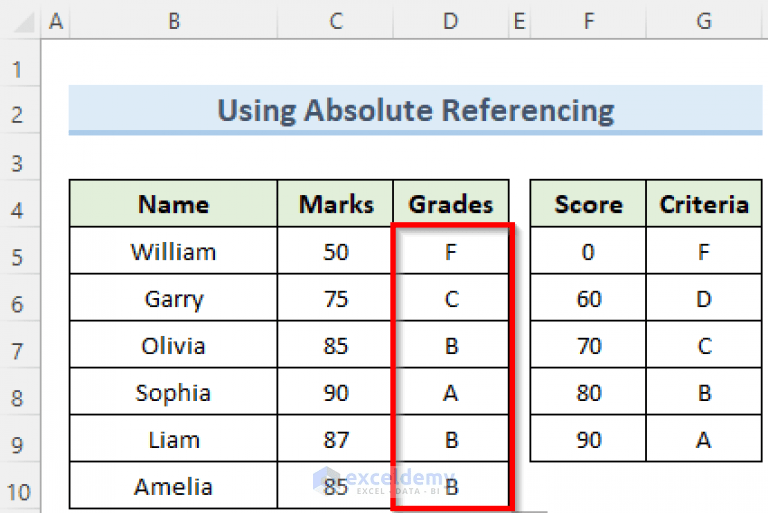Select column A header
The width and height of the screenshot is (768, 513).
(56, 21)
